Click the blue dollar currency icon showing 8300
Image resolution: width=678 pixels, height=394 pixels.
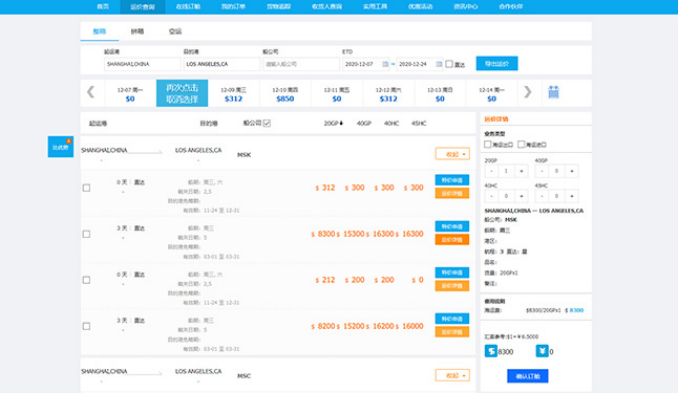[491, 351]
